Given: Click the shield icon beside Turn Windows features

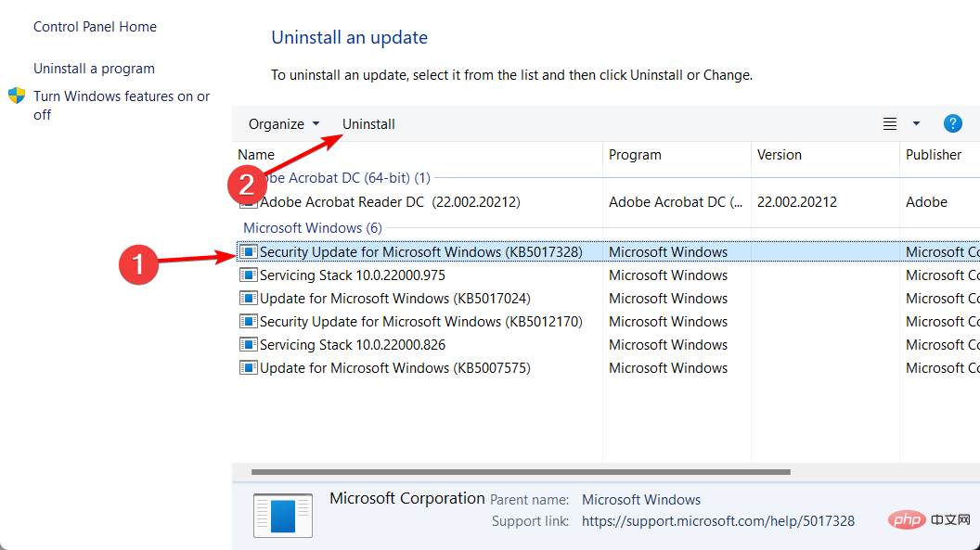Looking at the screenshot, I should click(x=17, y=96).
